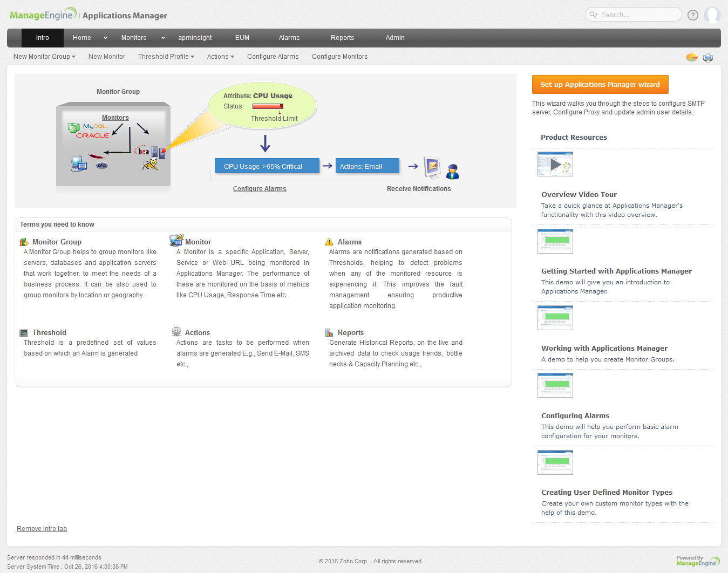The image size is (728, 573).
Task: Play the Overview Video Tour thumbnail
Action: [555, 164]
